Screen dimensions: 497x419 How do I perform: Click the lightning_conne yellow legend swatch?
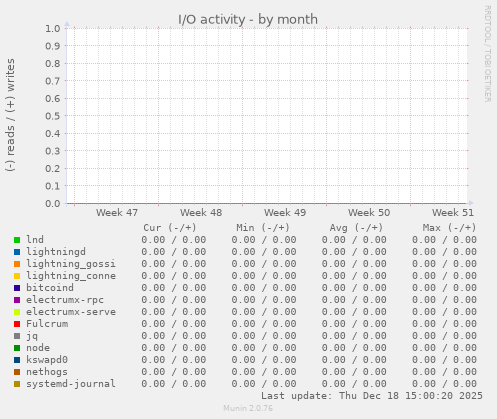point(17,276)
